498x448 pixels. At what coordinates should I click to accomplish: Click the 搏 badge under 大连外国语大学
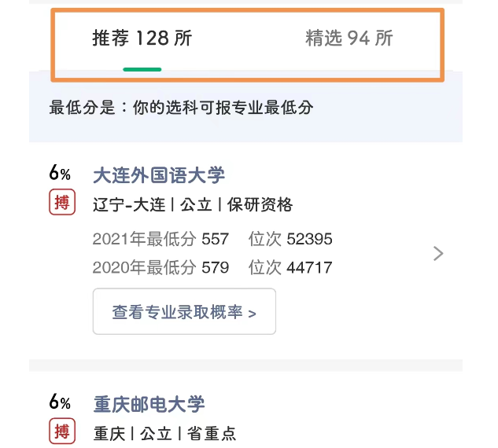62,202
